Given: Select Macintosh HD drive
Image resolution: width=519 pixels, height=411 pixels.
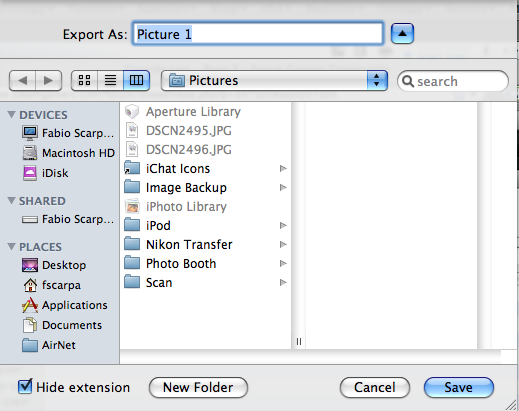Looking at the screenshot, I should click(69, 153).
